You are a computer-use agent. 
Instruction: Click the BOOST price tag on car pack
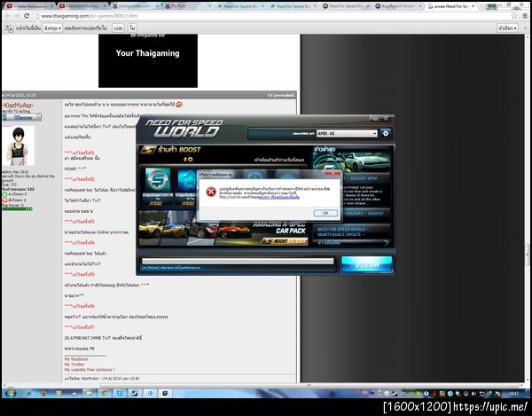click(x=285, y=241)
